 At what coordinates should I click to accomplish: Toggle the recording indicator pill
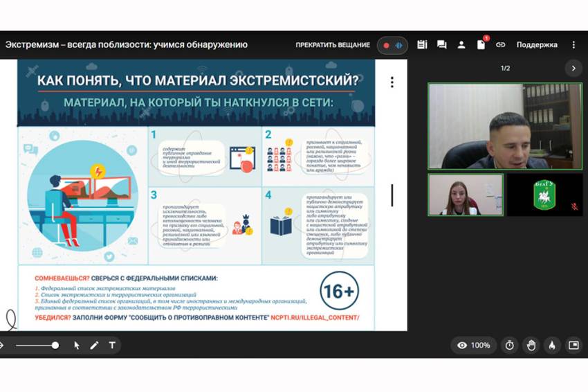coord(393,46)
